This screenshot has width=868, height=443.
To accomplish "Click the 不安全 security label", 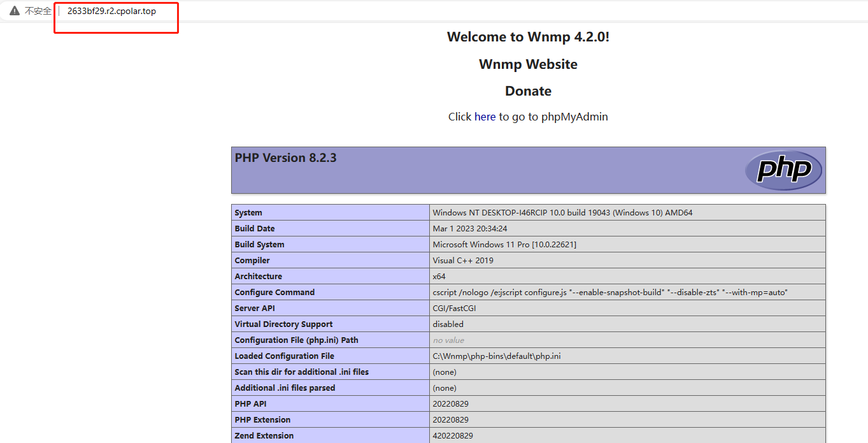I will click(38, 11).
